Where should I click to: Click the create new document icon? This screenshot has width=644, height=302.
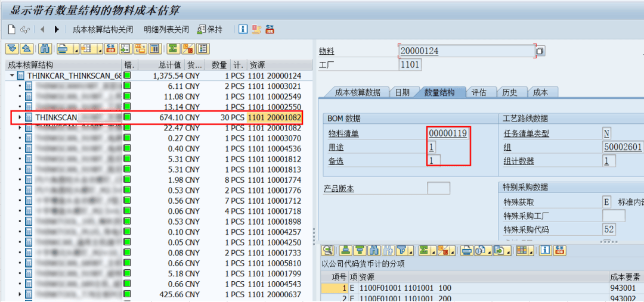click(11, 29)
